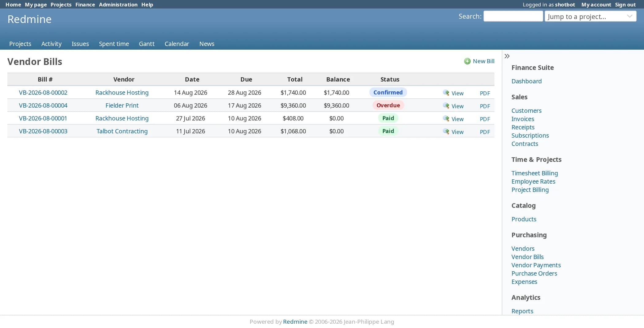Viewport: 644px width, 328px height.
Task: Switch to the Gantt tab
Action: pyautogui.click(x=147, y=44)
